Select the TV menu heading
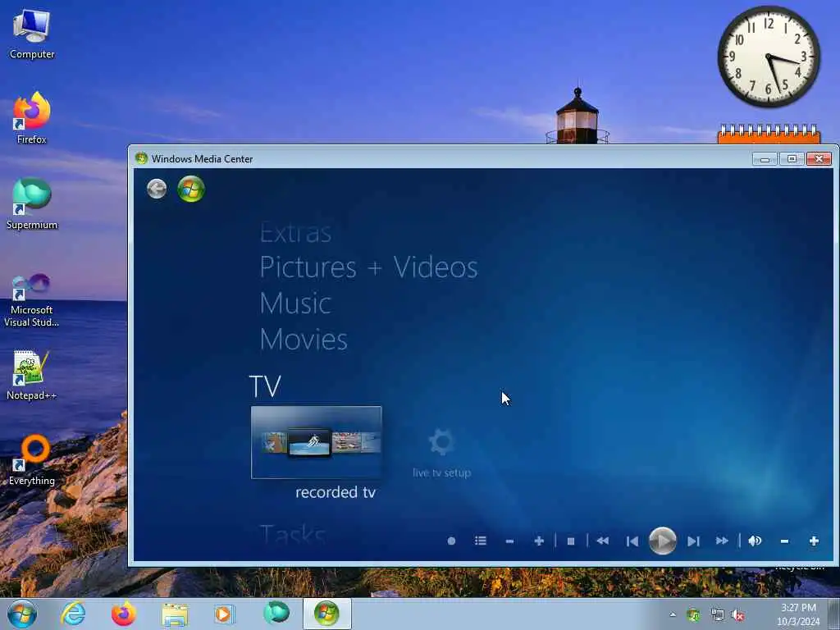This screenshot has width=840, height=630. [265, 386]
